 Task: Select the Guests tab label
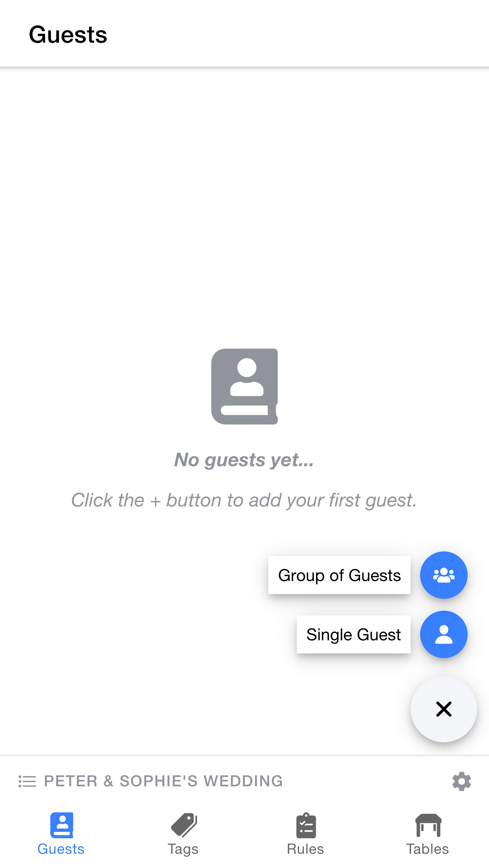(x=61, y=849)
